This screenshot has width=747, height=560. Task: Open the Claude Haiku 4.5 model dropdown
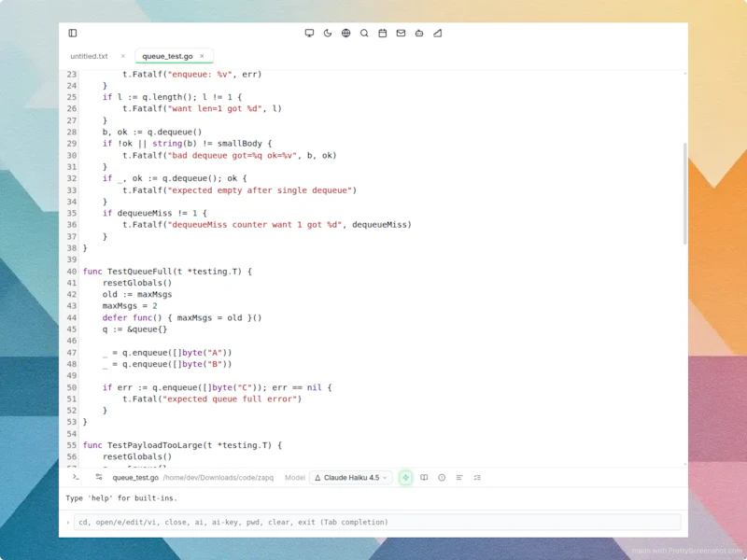point(351,478)
